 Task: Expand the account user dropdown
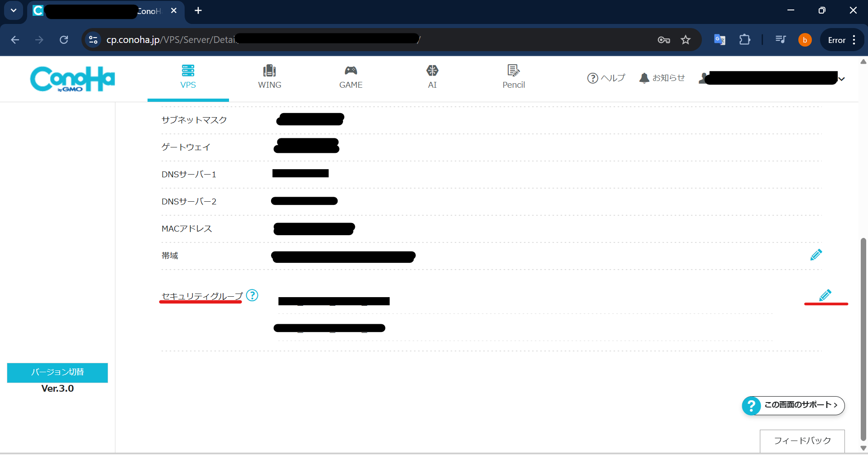[x=841, y=79]
